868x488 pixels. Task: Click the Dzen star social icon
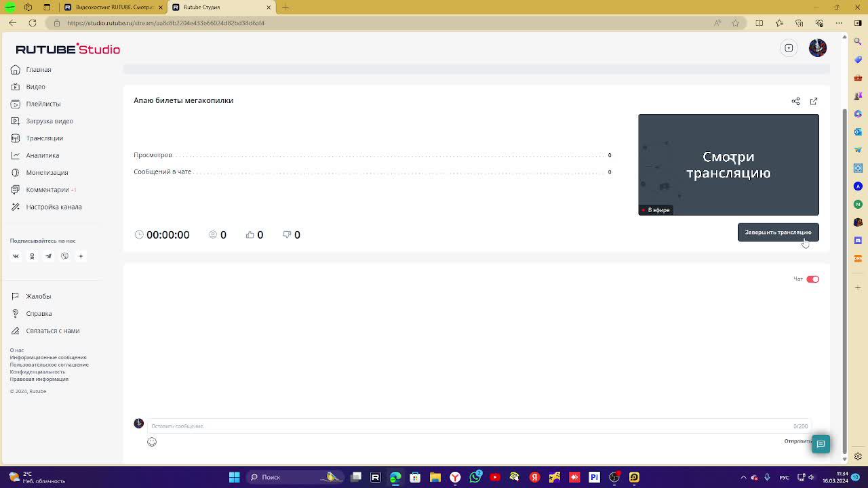81,256
